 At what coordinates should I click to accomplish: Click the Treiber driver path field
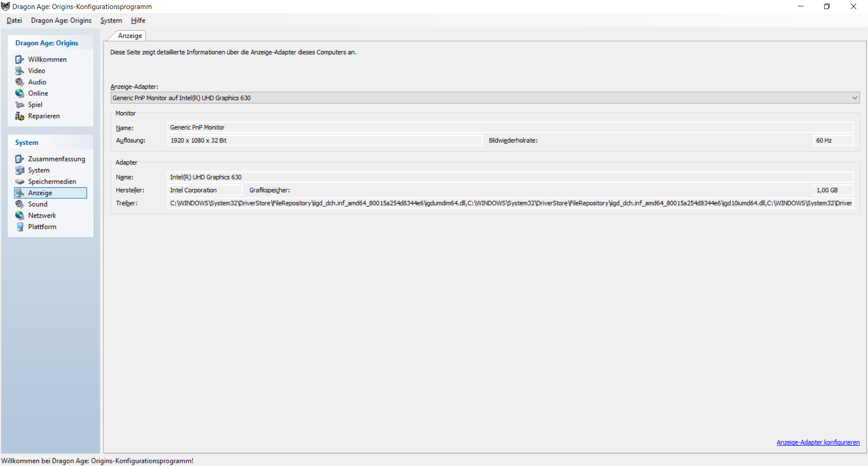click(x=510, y=204)
